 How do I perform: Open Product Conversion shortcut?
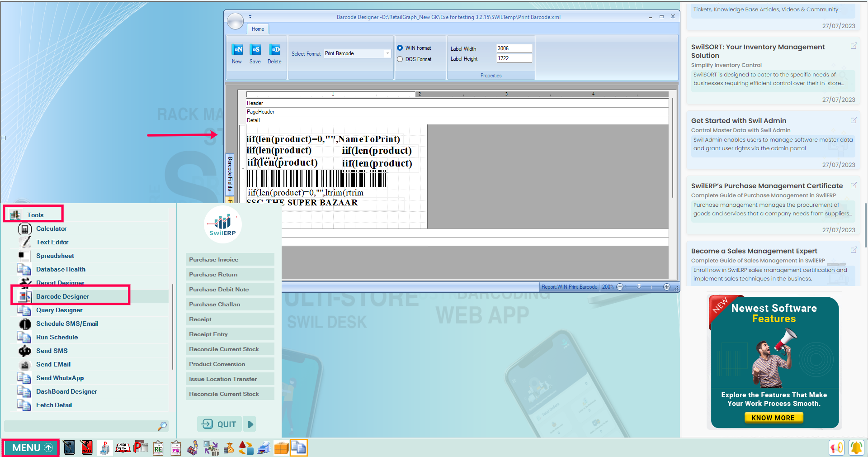tap(230, 364)
